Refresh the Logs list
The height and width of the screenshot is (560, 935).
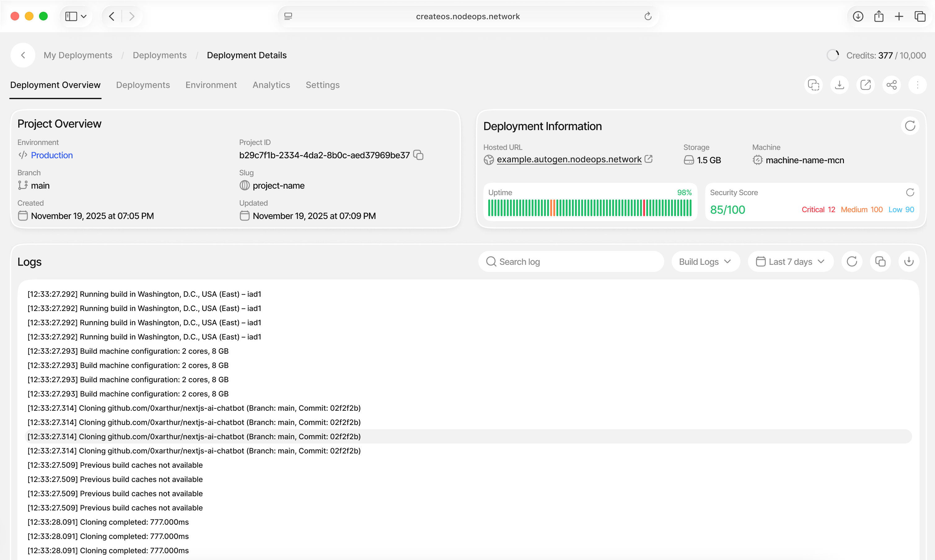(x=852, y=261)
